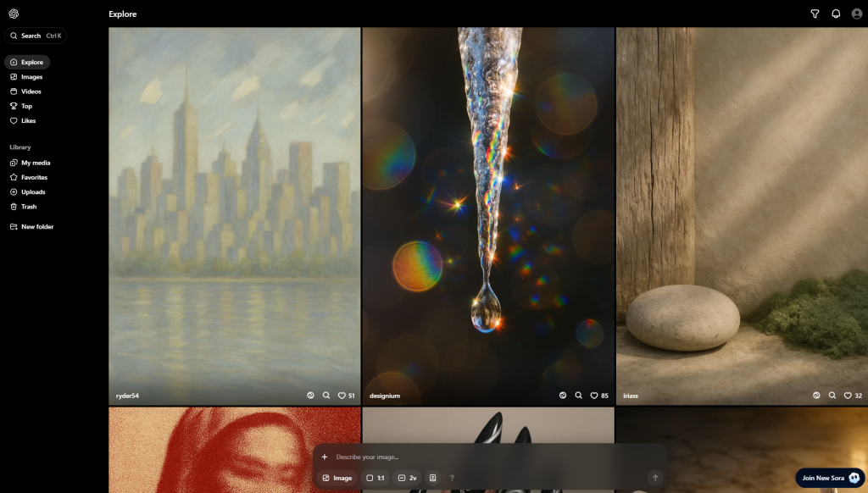Like the designium icicle image
The height and width of the screenshot is (493, 868).
pos(593,396)
